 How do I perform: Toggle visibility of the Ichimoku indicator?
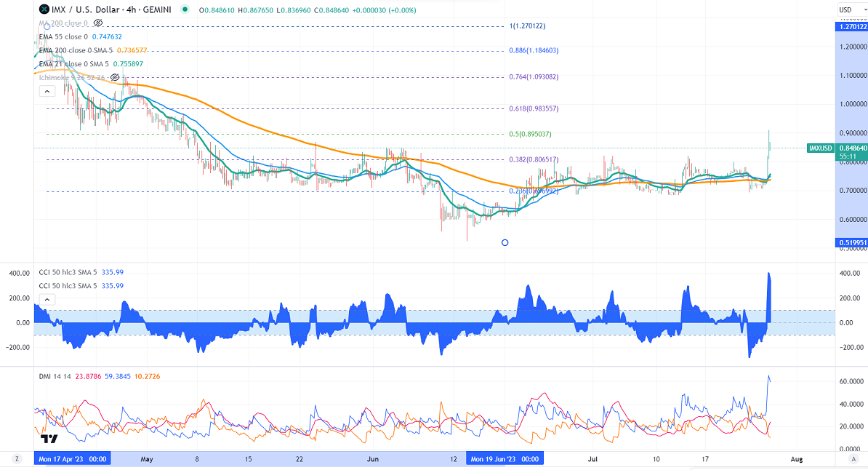click(x=115, y=77)
